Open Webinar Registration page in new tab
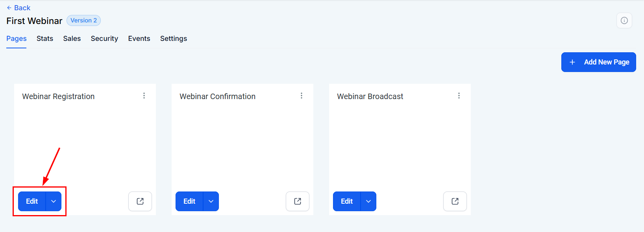This screenshot has width=644, height=232. pyautogui.click(x=140, y=201)
